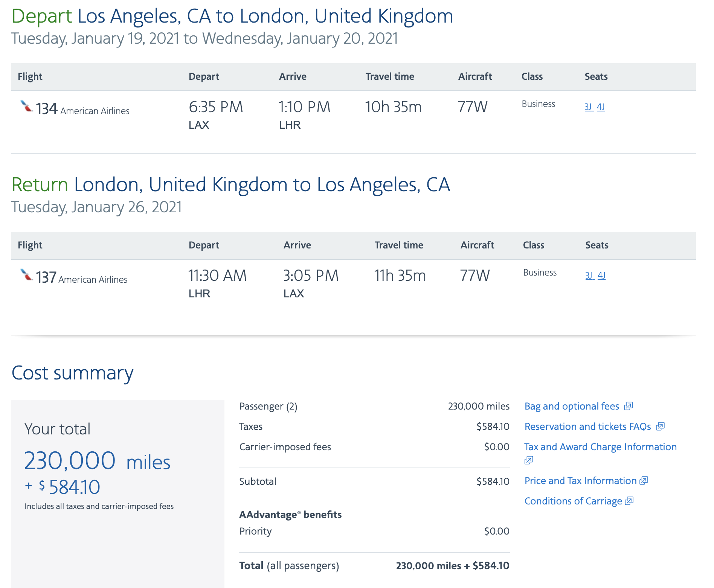Click arrival time 3:05 PM
714x588 pixels.
click(x=311, y=276)
